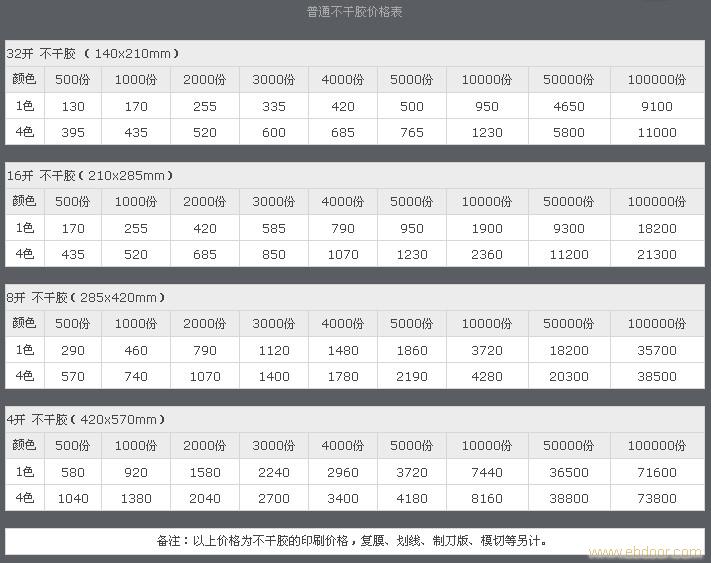Screen dimensions: 711x563
Task: Click the 4650 price cell
Action: pos(569,106)
